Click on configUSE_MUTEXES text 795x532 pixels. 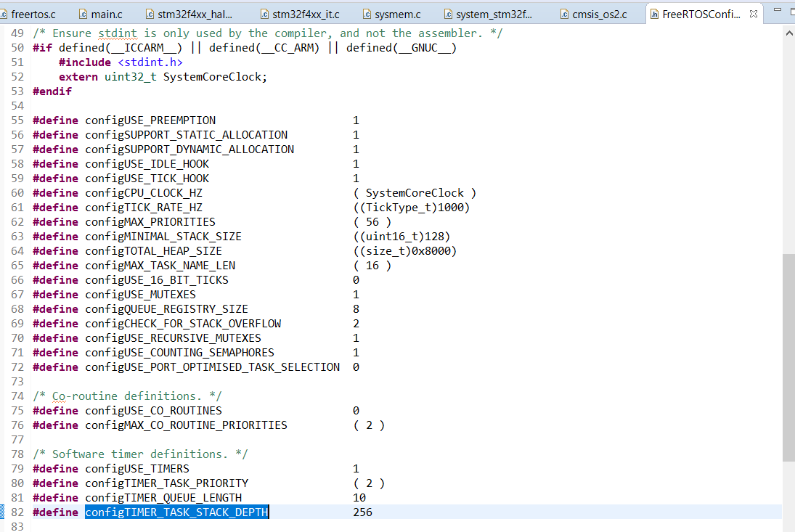coord(140,295)
